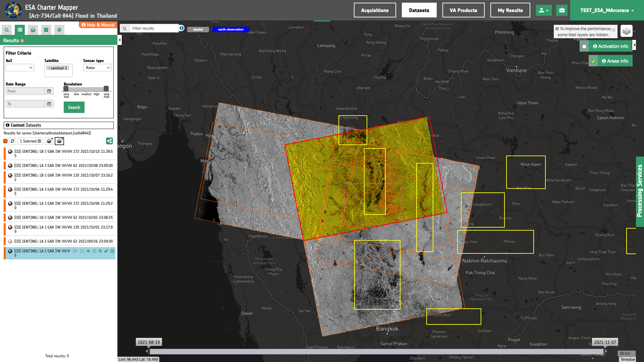Open the search tab magnifier icon
The image size is (644, 362).
tap(7, 30)
